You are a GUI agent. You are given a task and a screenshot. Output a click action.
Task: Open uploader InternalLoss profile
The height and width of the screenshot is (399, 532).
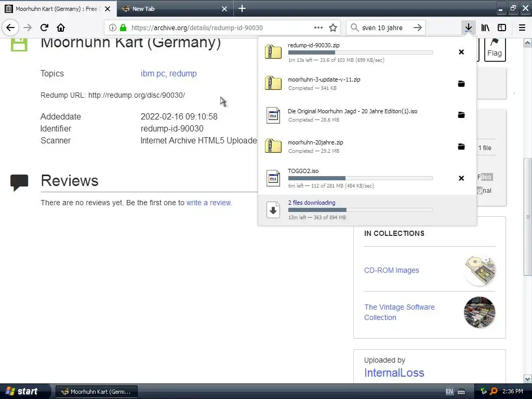(x=394, y=373)
